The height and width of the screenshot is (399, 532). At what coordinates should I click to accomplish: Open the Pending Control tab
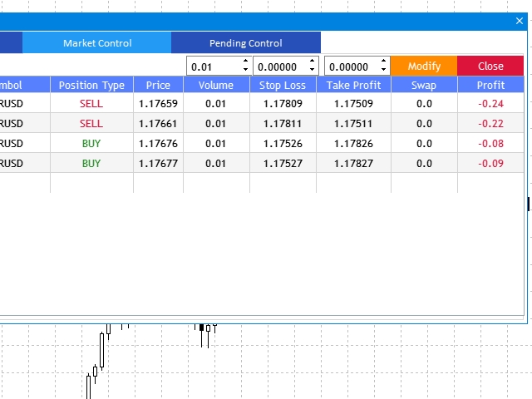tap(246, 42)
